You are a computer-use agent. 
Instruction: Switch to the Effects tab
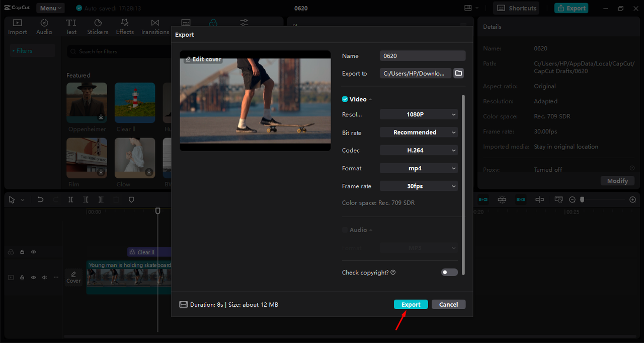coord(125,27)
